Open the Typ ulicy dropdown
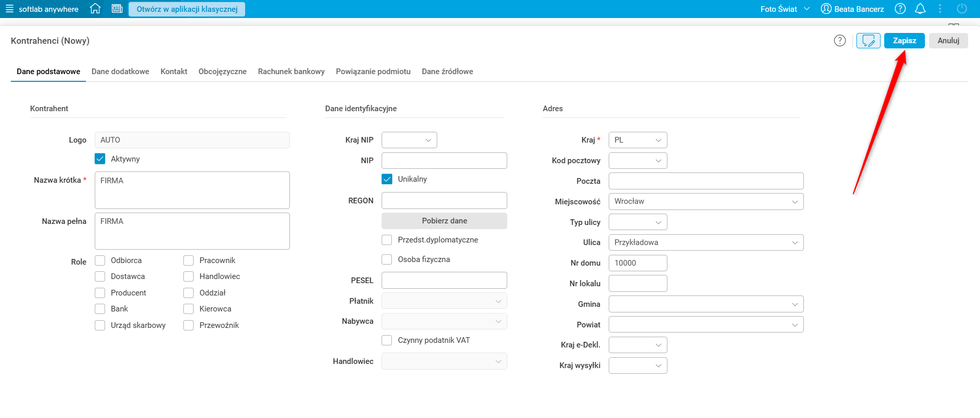Screen dimensions: 980x418 point(638,222)
